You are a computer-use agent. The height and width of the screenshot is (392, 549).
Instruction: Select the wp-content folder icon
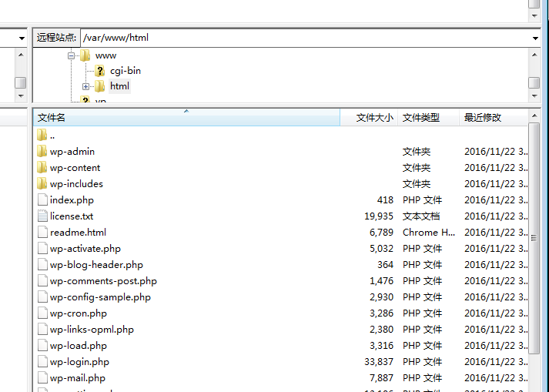click(x=42, y=167)
